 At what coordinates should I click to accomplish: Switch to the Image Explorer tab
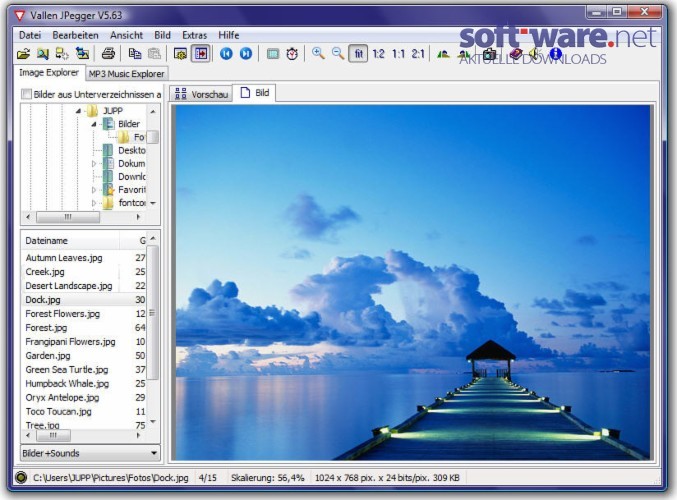pyautogui.click(x=49, y=73)
